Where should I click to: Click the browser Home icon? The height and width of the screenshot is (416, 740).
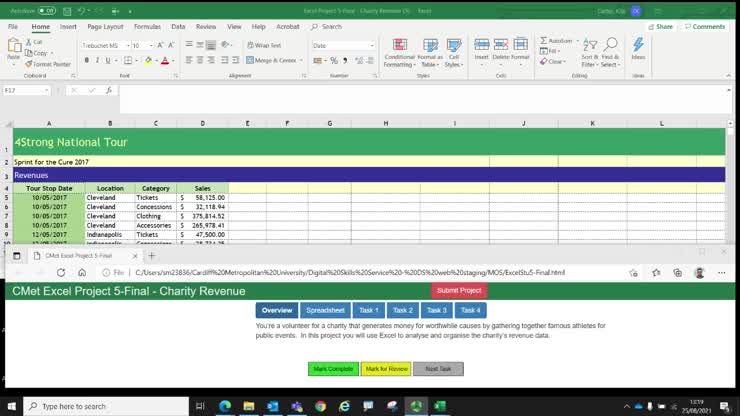(82, 272)
